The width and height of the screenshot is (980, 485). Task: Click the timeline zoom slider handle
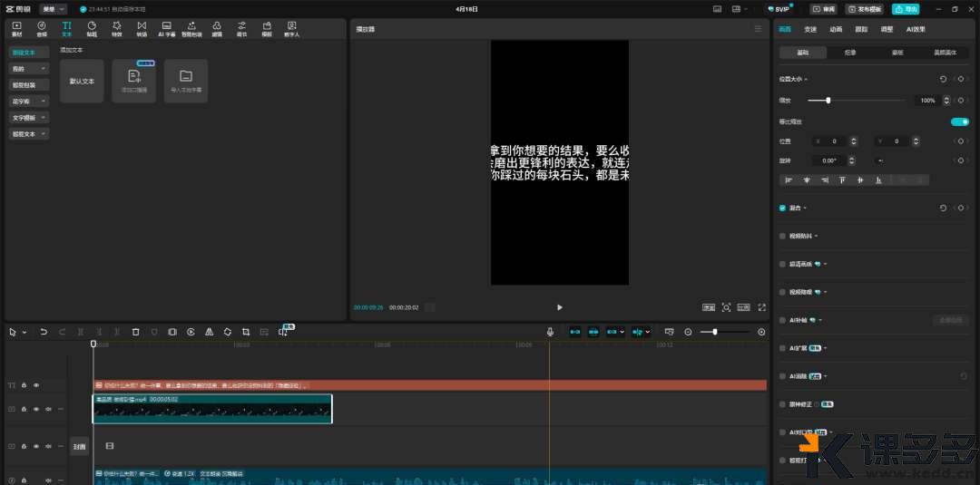(715, 332)
